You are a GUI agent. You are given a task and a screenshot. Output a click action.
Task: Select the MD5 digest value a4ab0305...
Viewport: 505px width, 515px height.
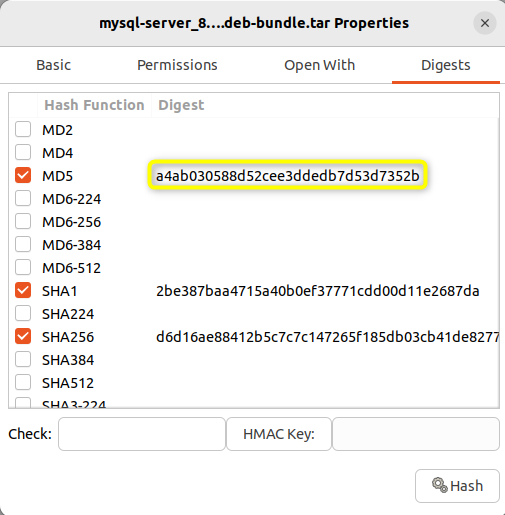click(288, 176)
